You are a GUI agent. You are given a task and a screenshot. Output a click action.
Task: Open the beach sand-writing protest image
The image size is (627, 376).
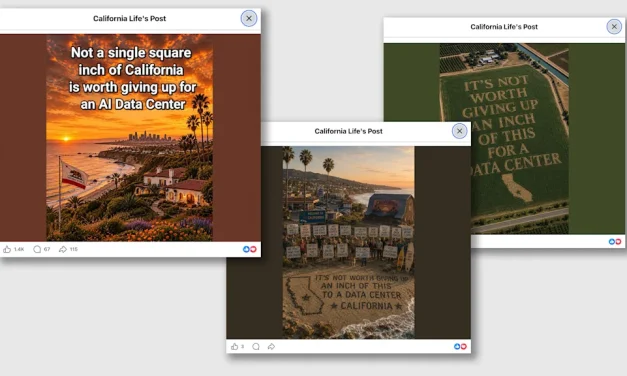[348, 242]
